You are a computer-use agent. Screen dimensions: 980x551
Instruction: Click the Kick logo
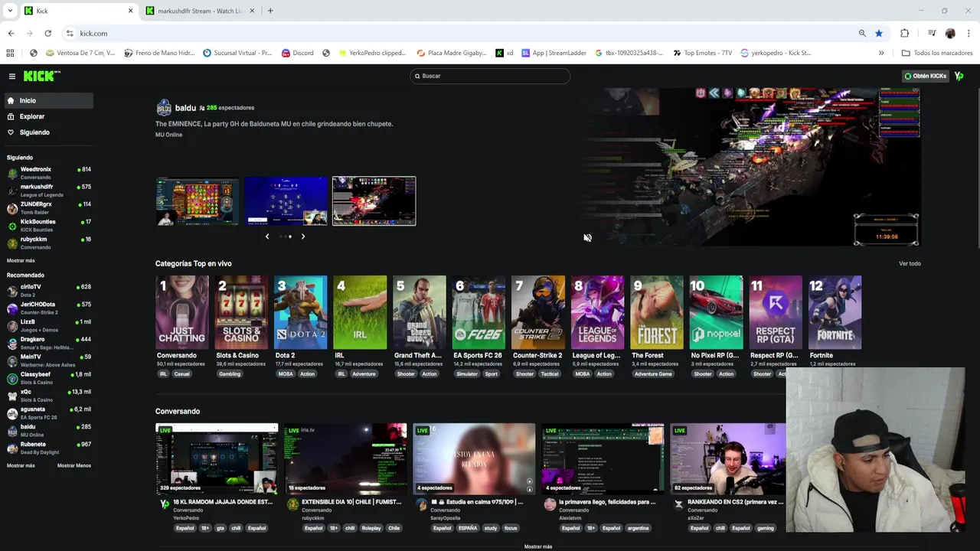(41, 76)
